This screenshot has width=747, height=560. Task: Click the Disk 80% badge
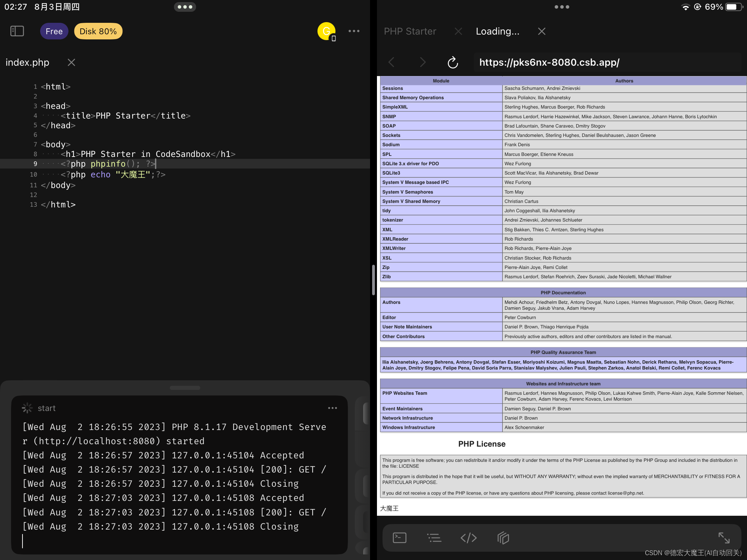pyautogui.click(x=98, y=31)
